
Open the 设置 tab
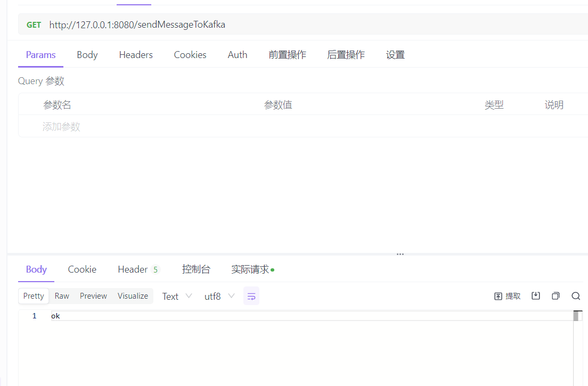tap(395, 55)
